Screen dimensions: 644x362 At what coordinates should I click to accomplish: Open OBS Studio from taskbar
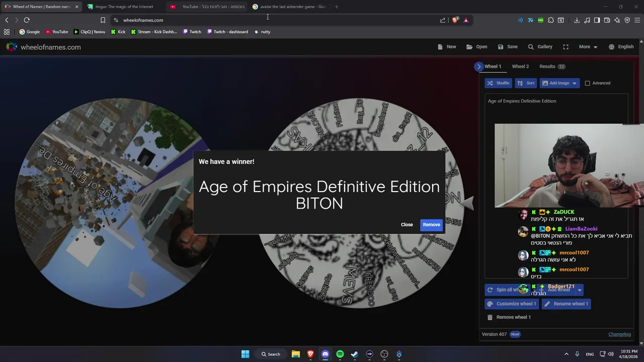tap(384, 354)
